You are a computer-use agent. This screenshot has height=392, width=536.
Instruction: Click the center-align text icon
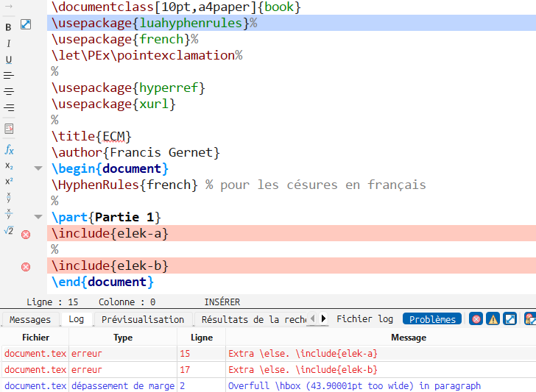point(9,91)
